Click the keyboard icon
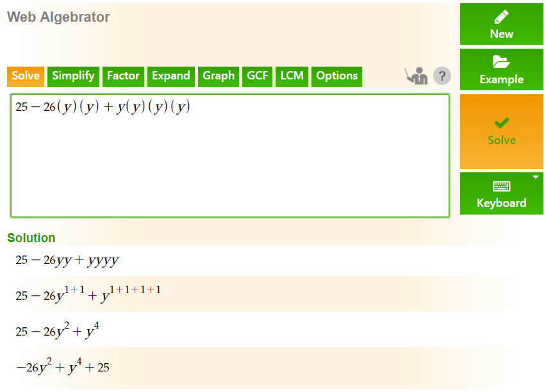 pyautogui.click(x=501, y=186)
